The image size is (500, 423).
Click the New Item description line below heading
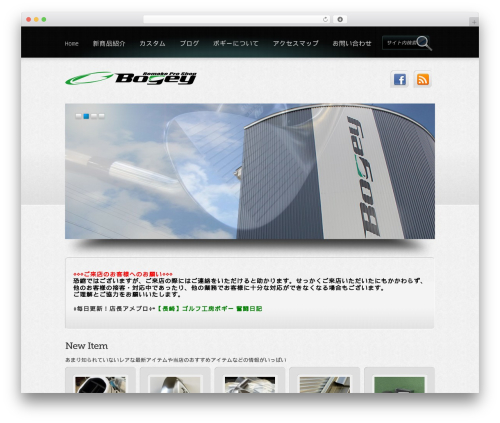[x=176, y=360]
